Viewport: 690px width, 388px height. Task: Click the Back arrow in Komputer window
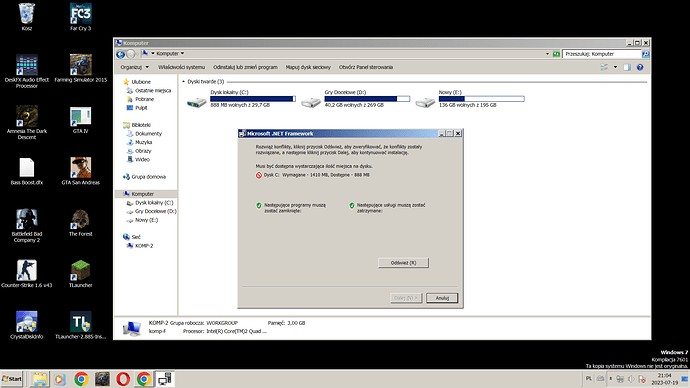pyautogui.click(x=120, y=54)
